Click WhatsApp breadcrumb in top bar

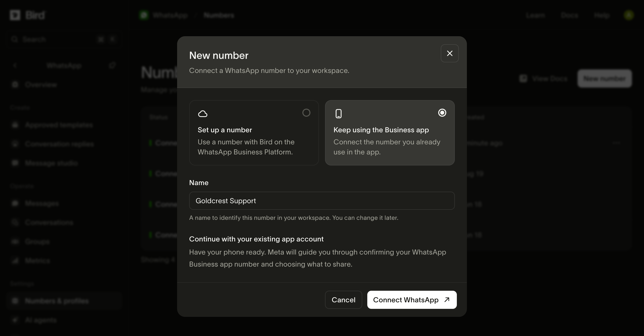tap(170, 15)
